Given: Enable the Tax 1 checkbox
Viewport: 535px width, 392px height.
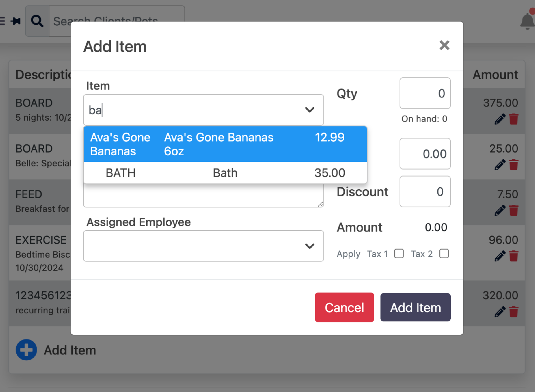Looking at the screenshot, I should [399, 253].
